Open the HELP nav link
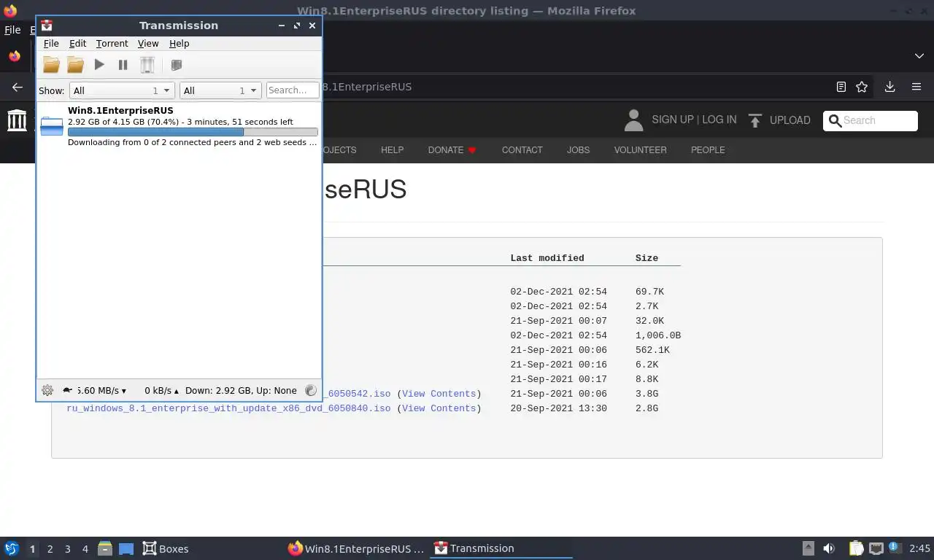 [x=392, y=150]
